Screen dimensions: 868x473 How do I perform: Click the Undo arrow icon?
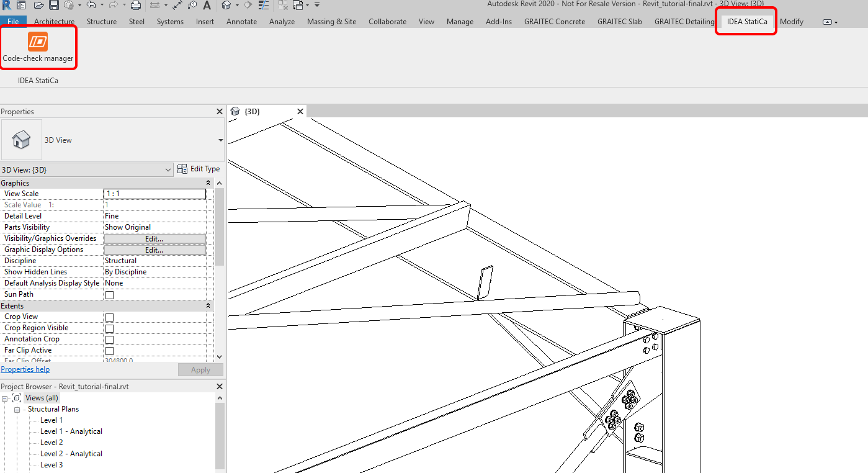91,6
